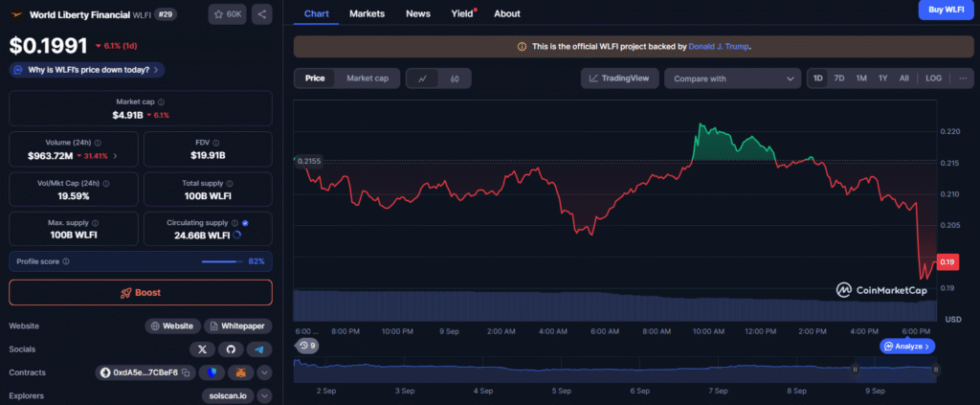Select the All time range
Screen dimensions: 980x405
(x=903, y=79)
